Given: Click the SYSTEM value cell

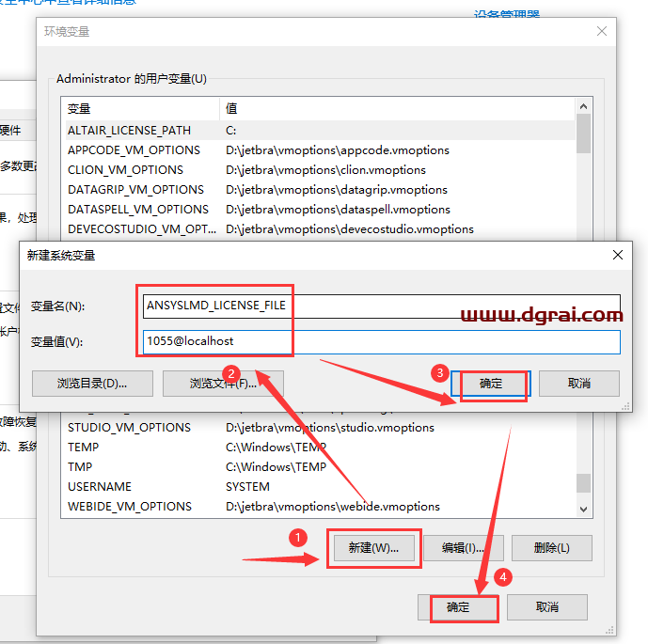Looking at the screenshot, I should [x=247, y=487].
